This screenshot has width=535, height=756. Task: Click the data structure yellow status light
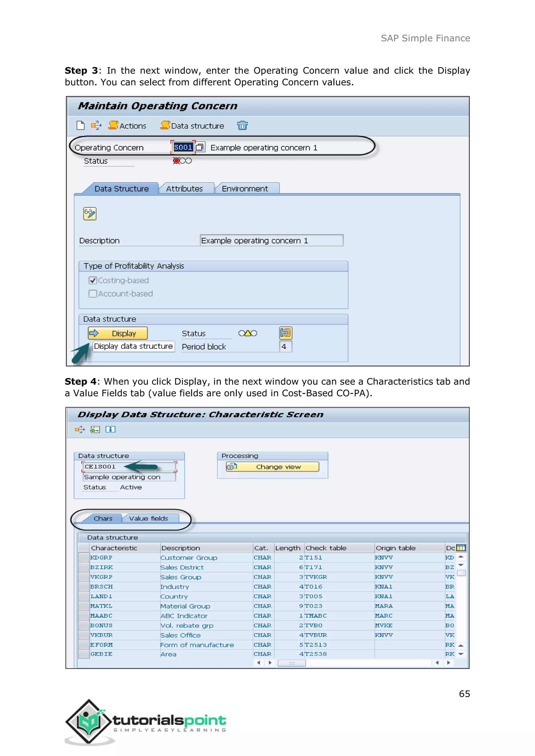(248, 333)
